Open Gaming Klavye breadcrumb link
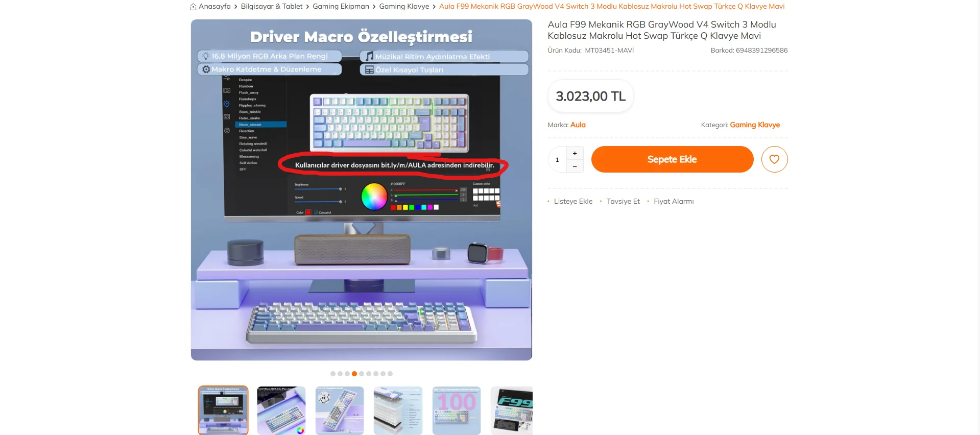 (x=404, y=7)
